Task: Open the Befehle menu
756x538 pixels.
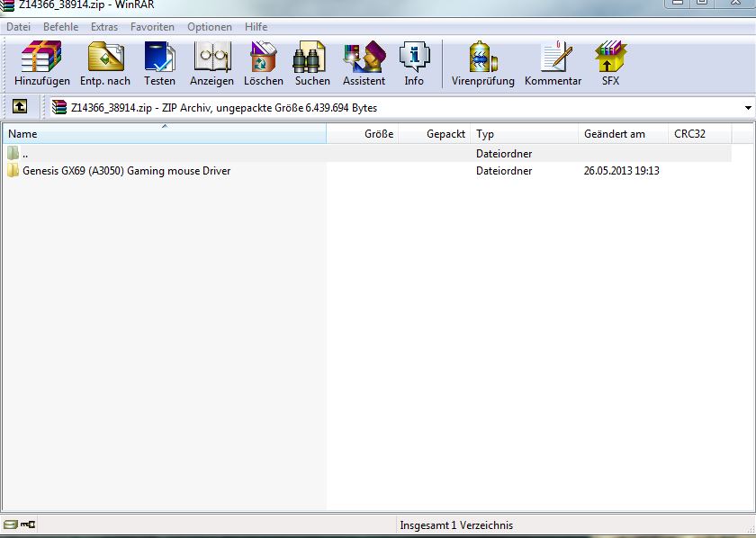Action: tap(61, 27)
